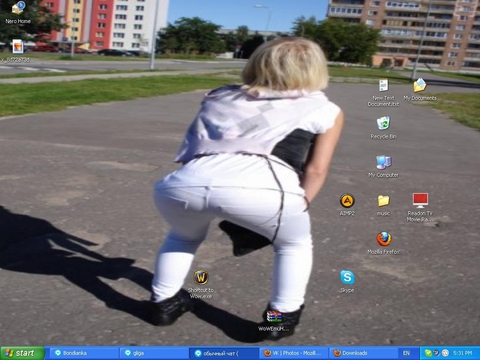The width and height of the screenshot is (480, 360).
Task: Open New Text Document.txt on the desktop
Action: (x=383, y=93)
